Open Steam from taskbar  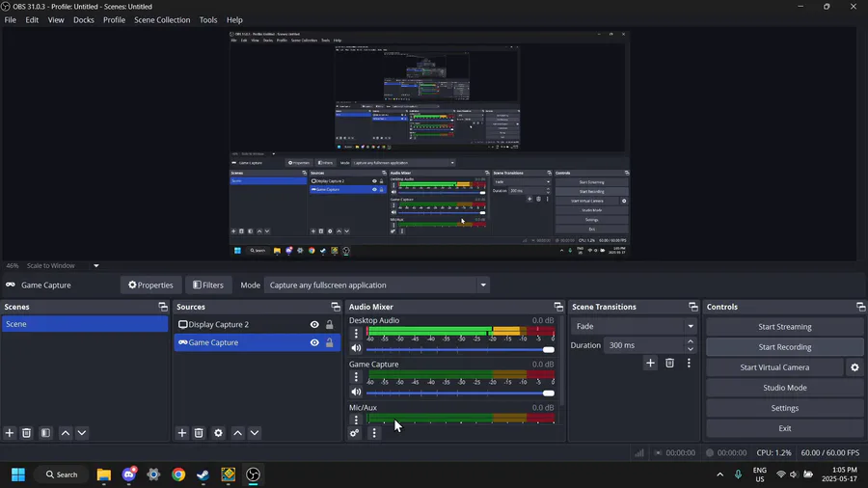coord(203,474)
